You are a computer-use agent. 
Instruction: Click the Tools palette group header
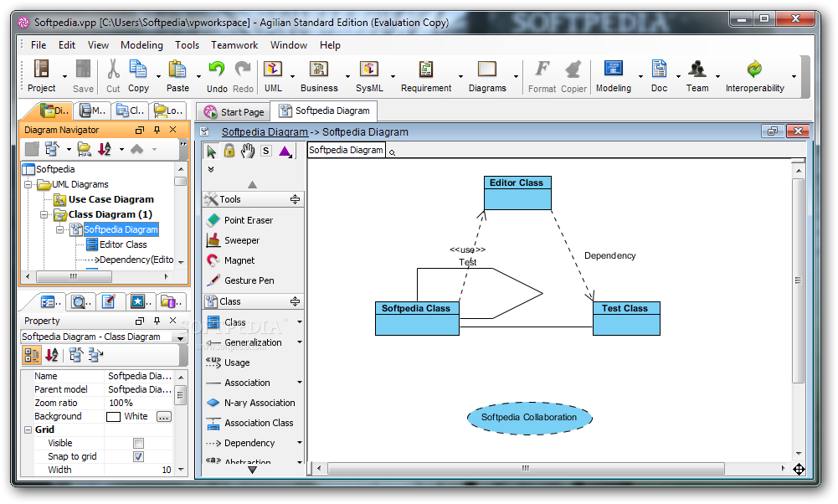click(254, 199)
